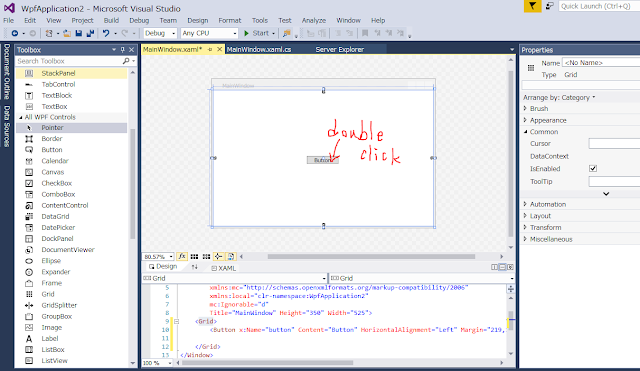The height and width of the screenshot is (371, 640).
Task: Click the Save All toolbar icon
Action: pos(90,33)
